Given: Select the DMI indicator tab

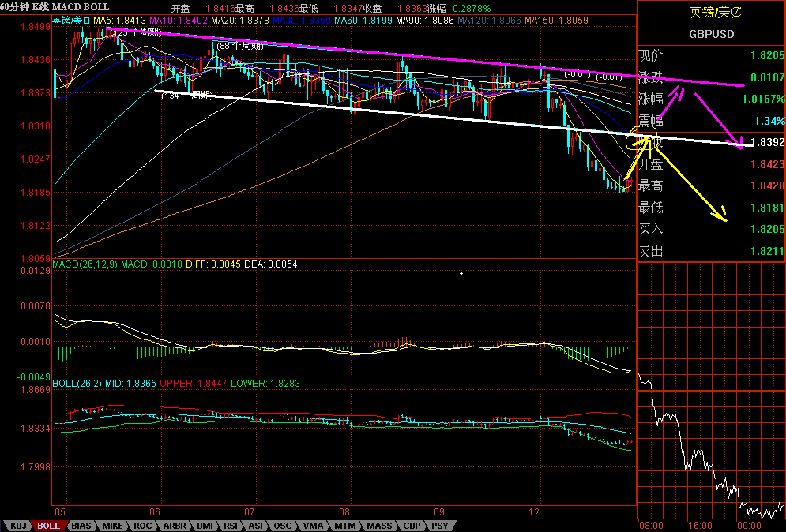Looking at the screenshot, I should click(205, 525).
